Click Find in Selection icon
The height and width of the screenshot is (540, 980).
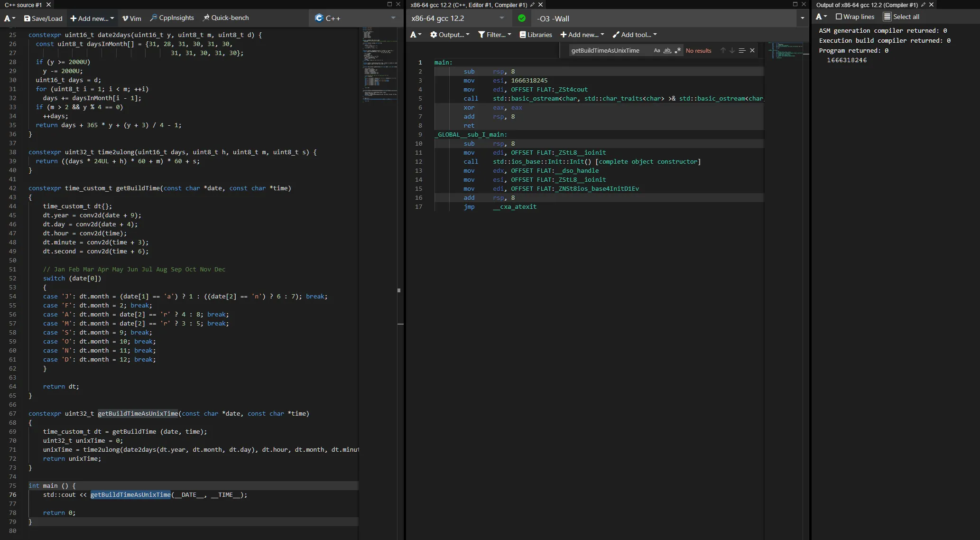[x=742, y=50]
